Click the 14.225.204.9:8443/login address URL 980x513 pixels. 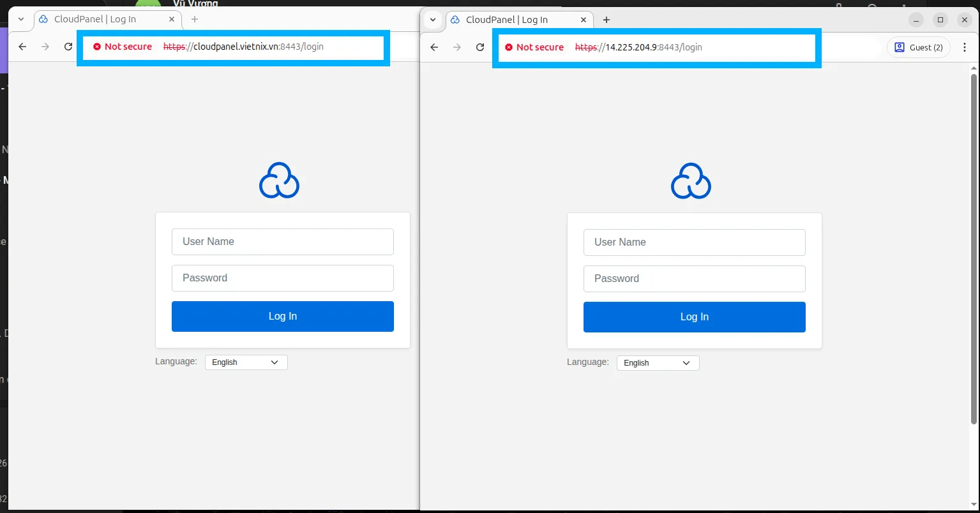[x=638, y=47]
